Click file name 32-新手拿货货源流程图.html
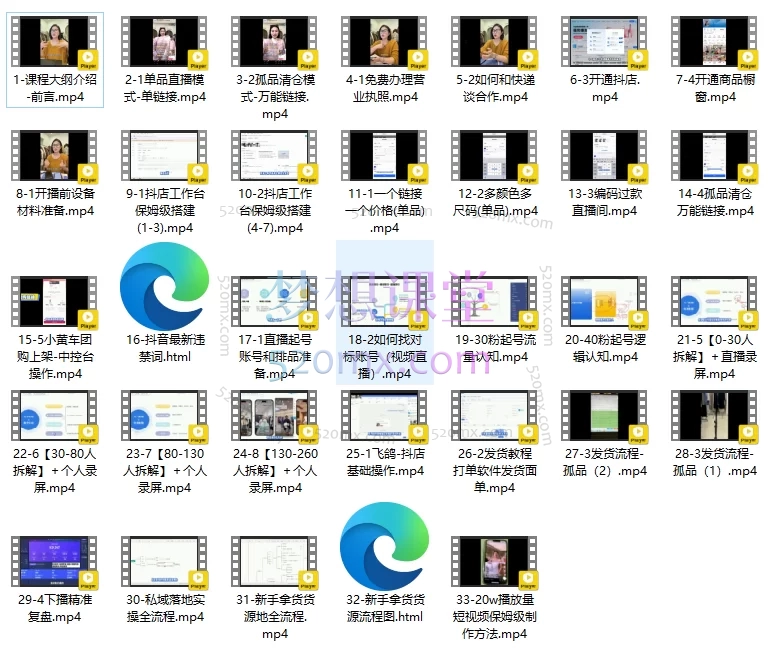 pyautogui.click(x=385, y=608)
